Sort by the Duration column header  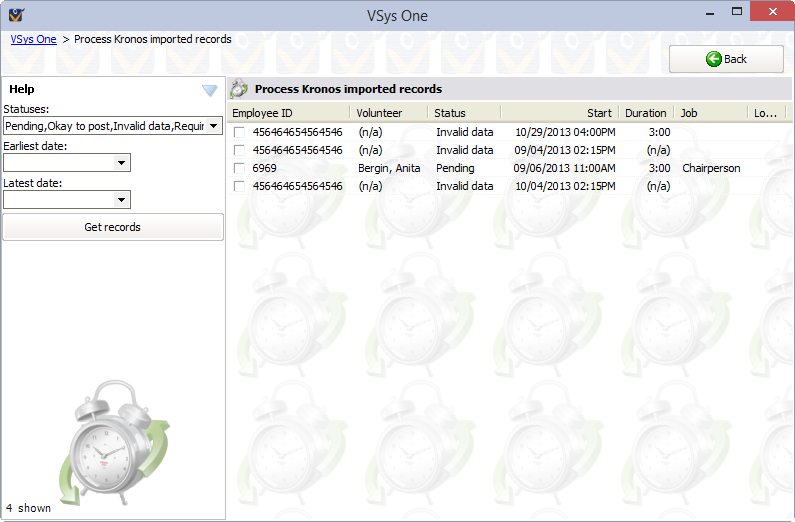pyautogui.click(x=646, y=113)
